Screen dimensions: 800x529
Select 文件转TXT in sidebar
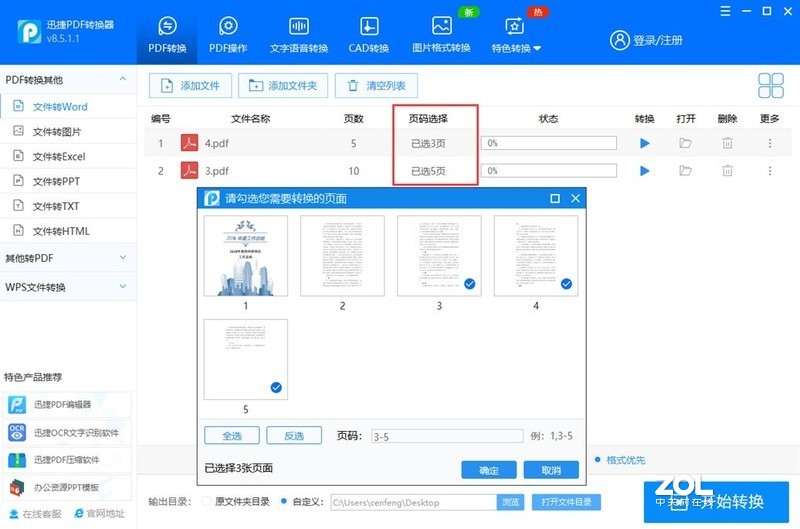click(68, 206)
